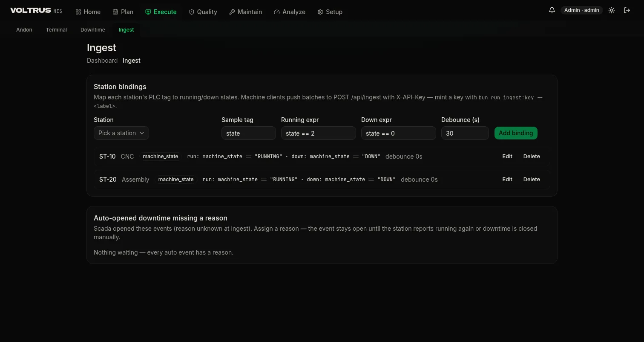Click the Maintain wrench icon
The image size is (644, 342).
pyautogui.click(x=232, y=12)
